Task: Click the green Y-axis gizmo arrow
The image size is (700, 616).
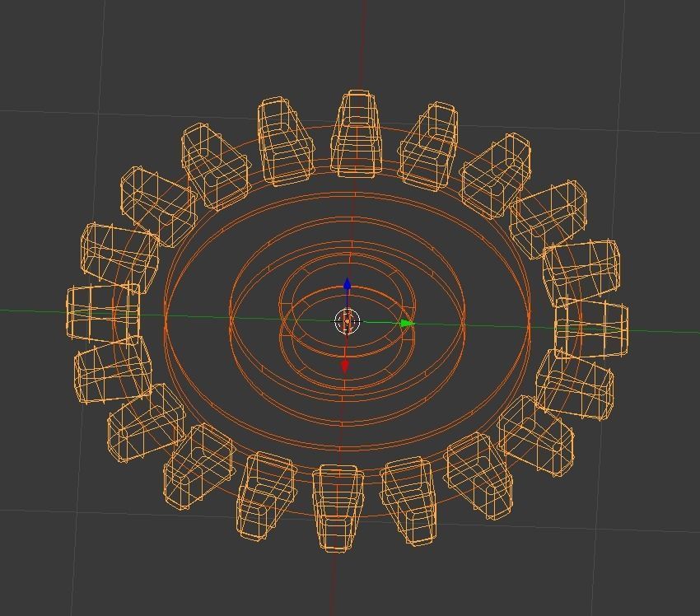Action: (x=406, y=323)
